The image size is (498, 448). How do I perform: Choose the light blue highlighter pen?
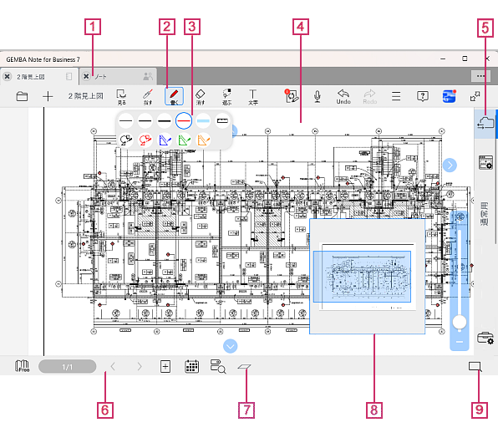(x=203, y=120)
